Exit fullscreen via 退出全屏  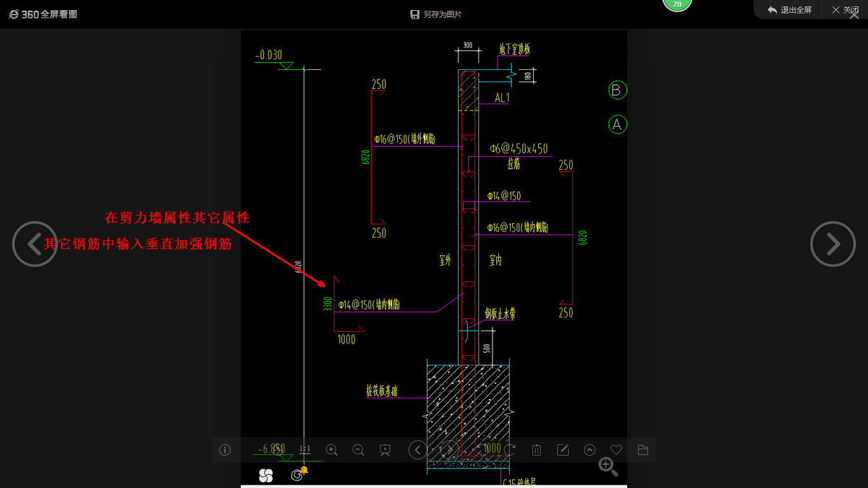coord(789,10)
